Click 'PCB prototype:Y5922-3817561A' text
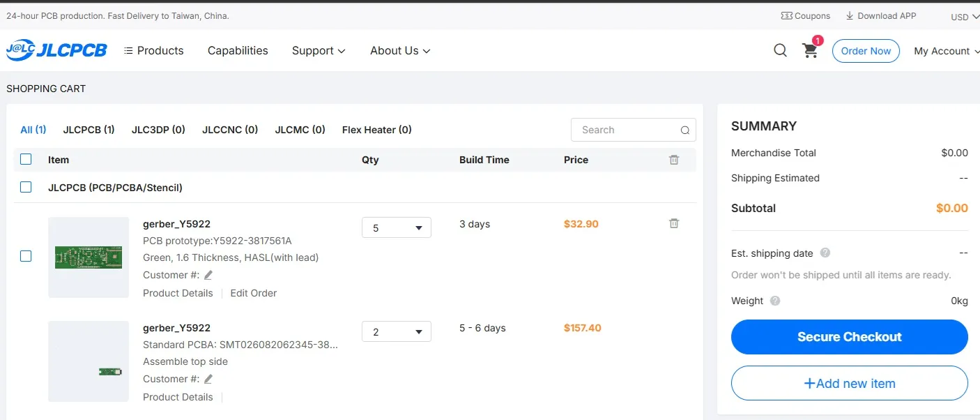Image resolution: width=980 pixels, height=420 pixels. [x=217, y=241]
